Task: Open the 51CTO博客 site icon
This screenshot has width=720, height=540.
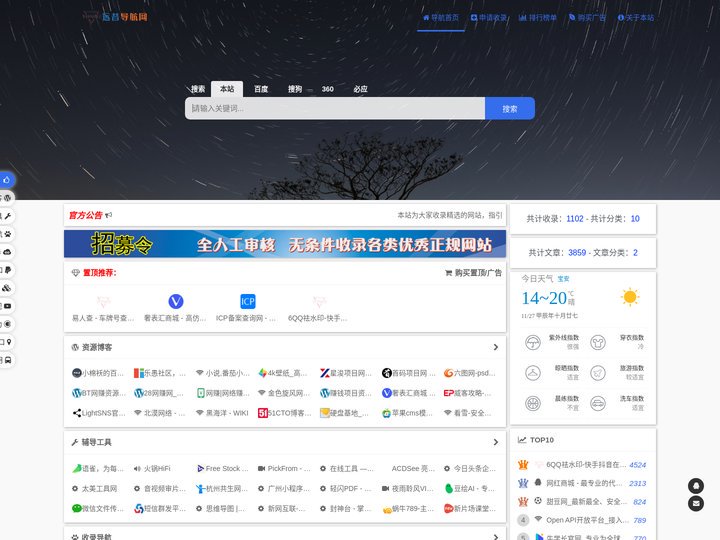Action: (262, 413)
